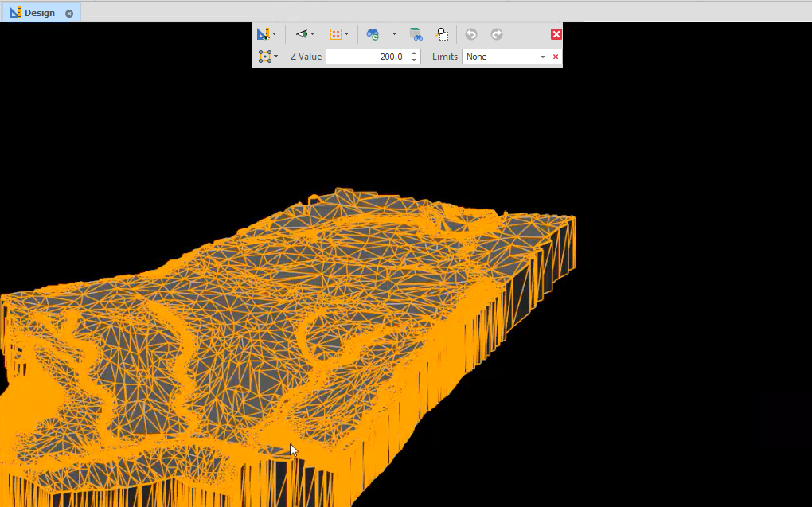The height and width of the screenshot is (507, 812).
Task: Clear the Limits field with red x
Action: [x=556, y=57]
